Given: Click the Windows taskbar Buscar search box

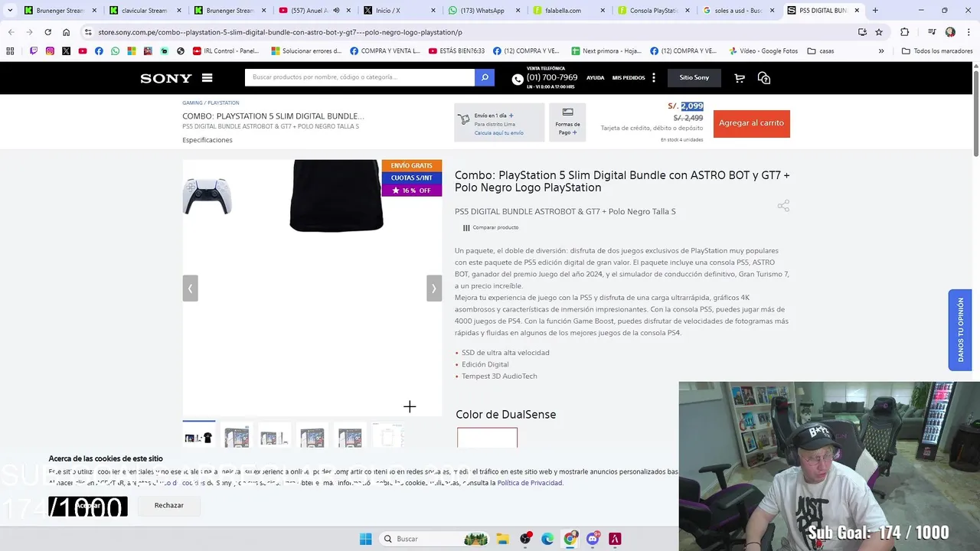Looking at the screenshot, I should tap(434, 539).
